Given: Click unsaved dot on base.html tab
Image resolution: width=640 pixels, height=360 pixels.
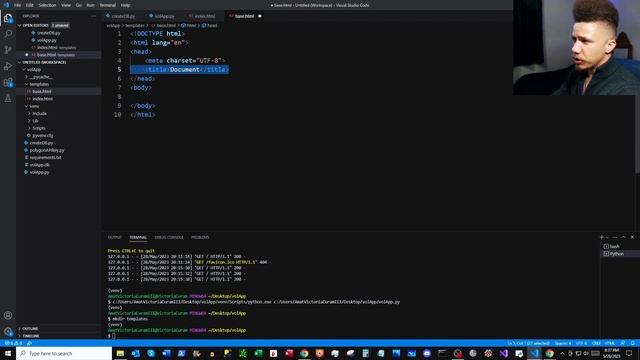Looking at the screenshot, I should 260,16.
